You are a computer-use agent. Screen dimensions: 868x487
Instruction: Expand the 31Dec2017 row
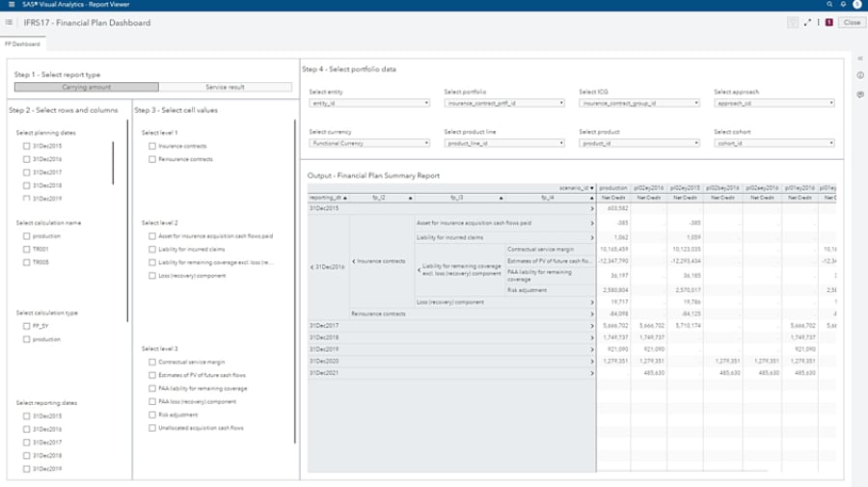coord(592,326)
